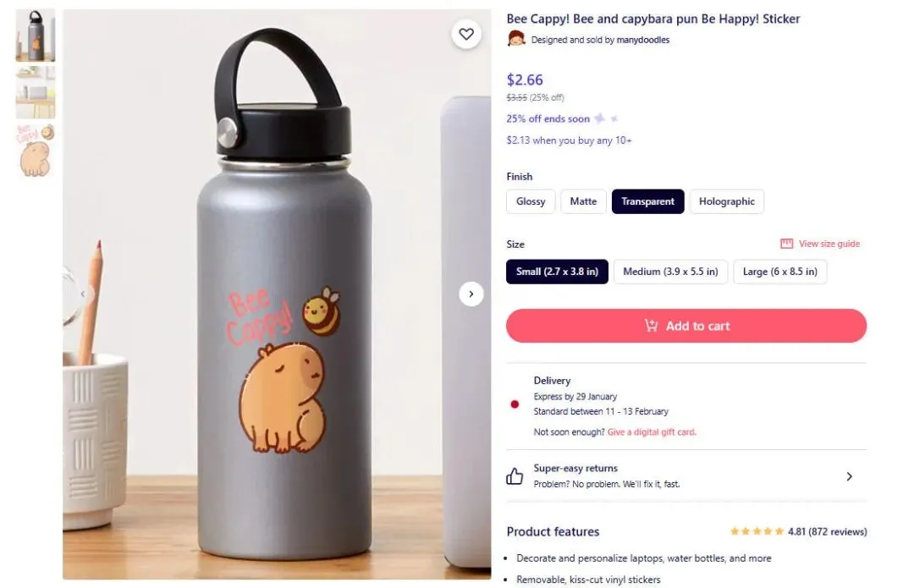Pick the Large (6 x 8.5 in) size
The image size is (914, 588).
coord(779,272)
